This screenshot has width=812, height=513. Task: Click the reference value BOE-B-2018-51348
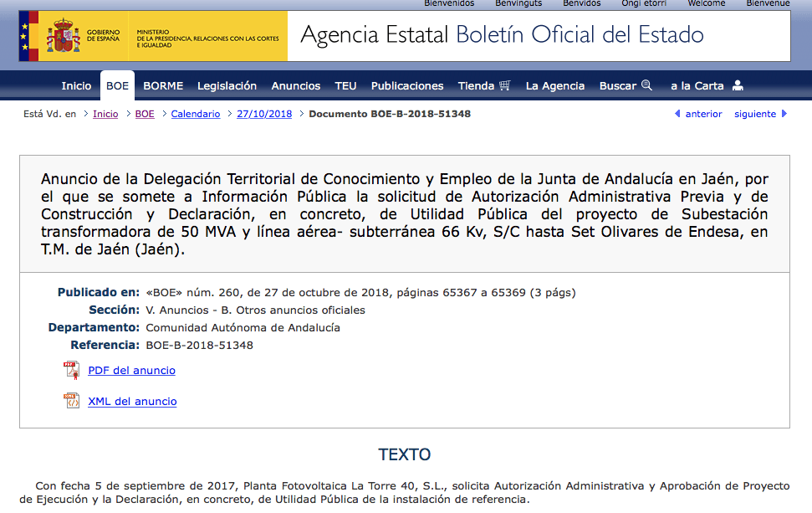[x=199, y=346]
